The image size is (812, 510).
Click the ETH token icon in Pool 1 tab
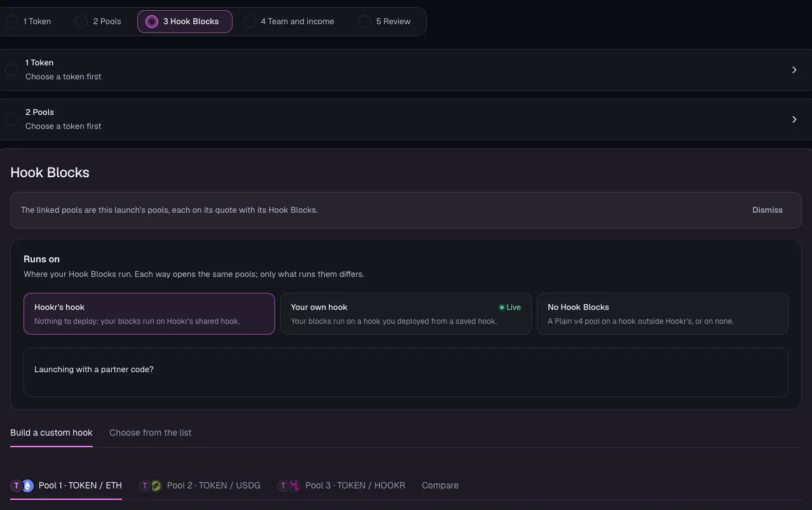(28, 486)
